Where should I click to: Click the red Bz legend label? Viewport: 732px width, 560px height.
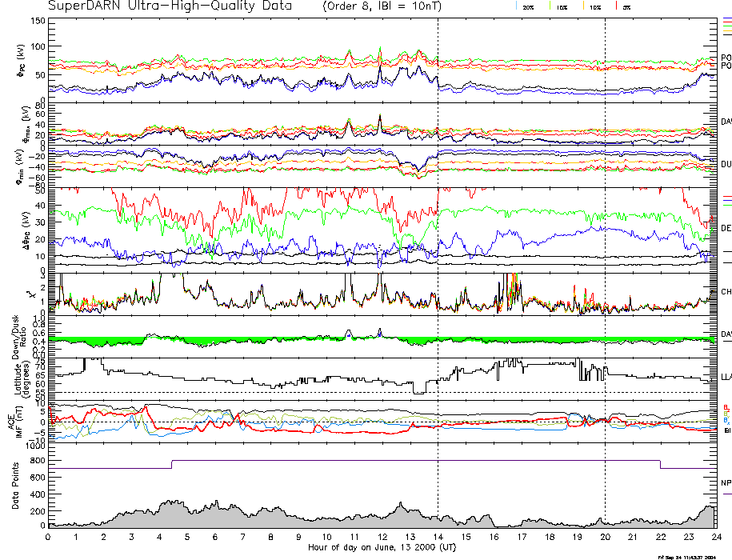coord(726,406)
